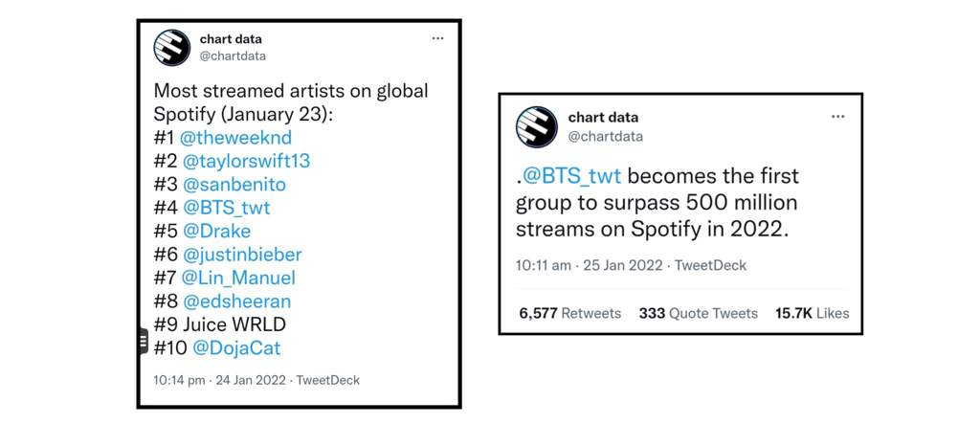Click chart data avatar in left tweet
The width and height of the screenshot is (980, 424).
coord(172,48)
